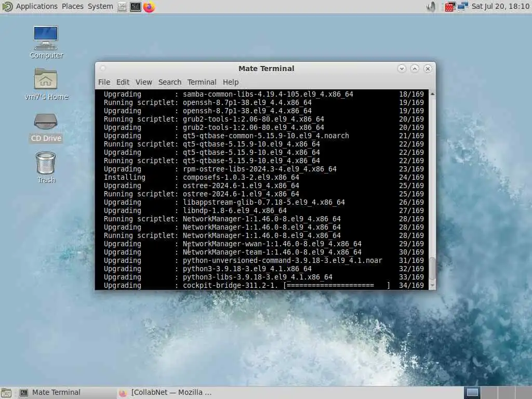This screenshot has height=399, width=532.
Task: Click the python3-libs-3.9.18-3 line
Action: [x=263, y=277]
